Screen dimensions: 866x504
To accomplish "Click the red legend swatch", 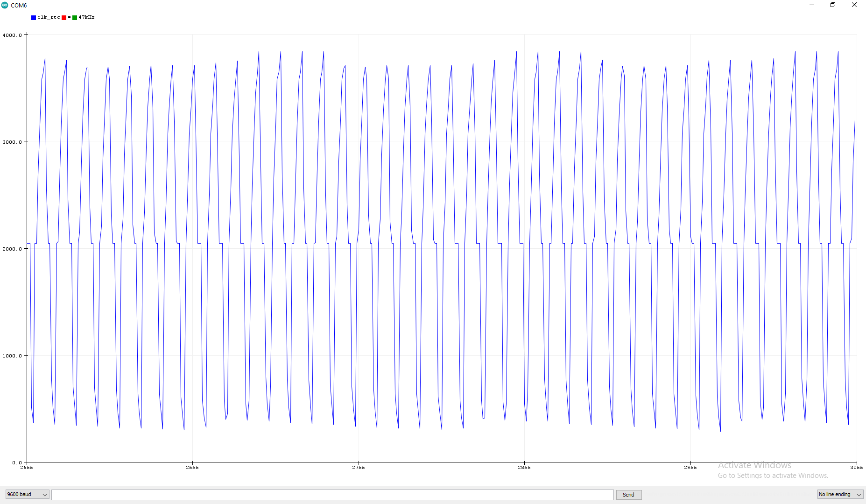I will click(x=64, y=18).
